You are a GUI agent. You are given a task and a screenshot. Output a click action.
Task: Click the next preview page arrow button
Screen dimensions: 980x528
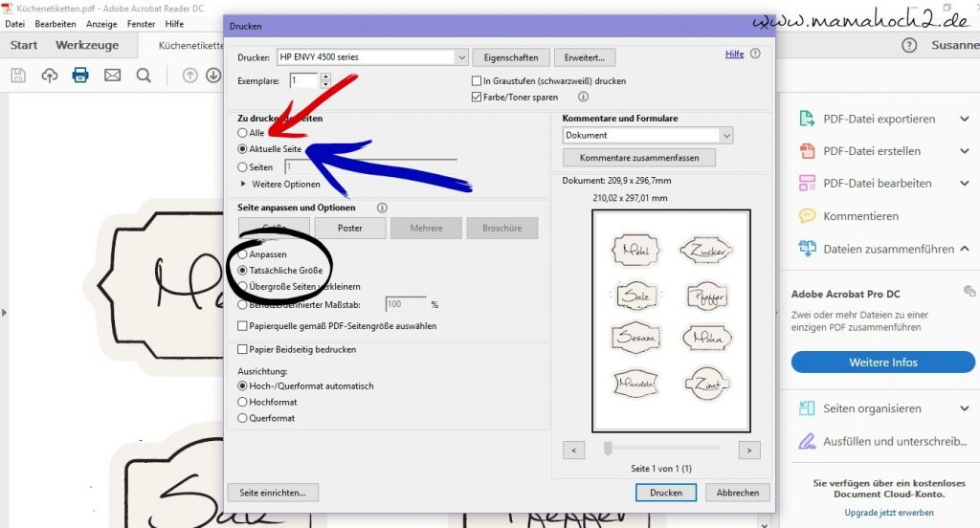pos(749,450)
